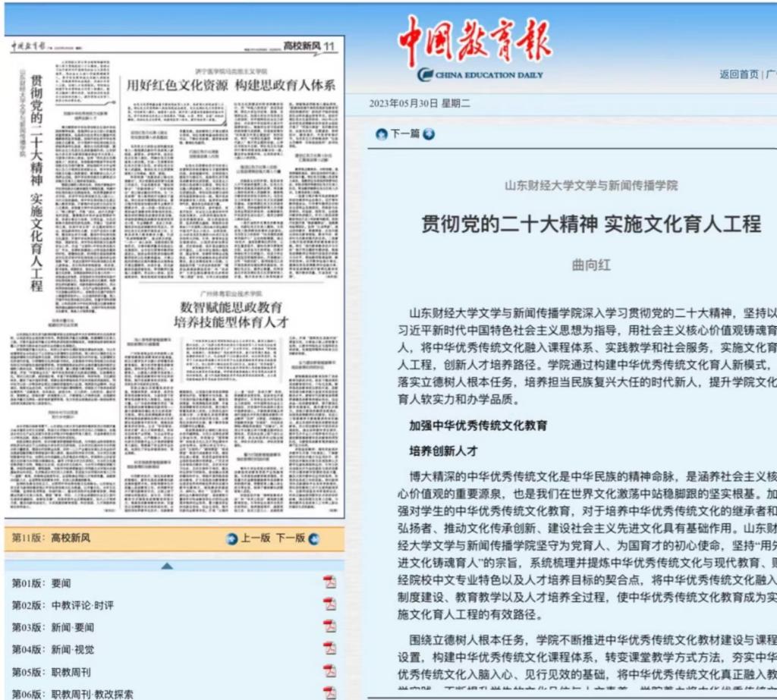Click the PDF icon for 第02版 中教评论·时评

point(329,604)
